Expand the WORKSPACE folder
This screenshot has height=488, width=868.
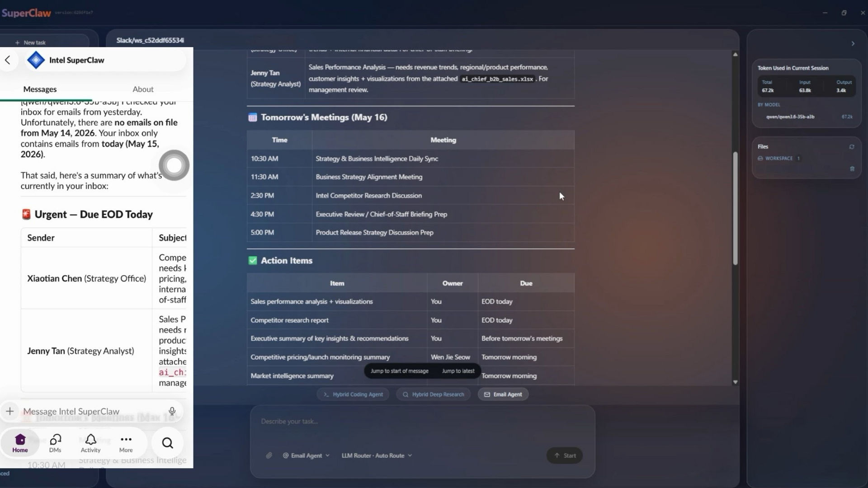pyautogui.click(x=778, y=159)
